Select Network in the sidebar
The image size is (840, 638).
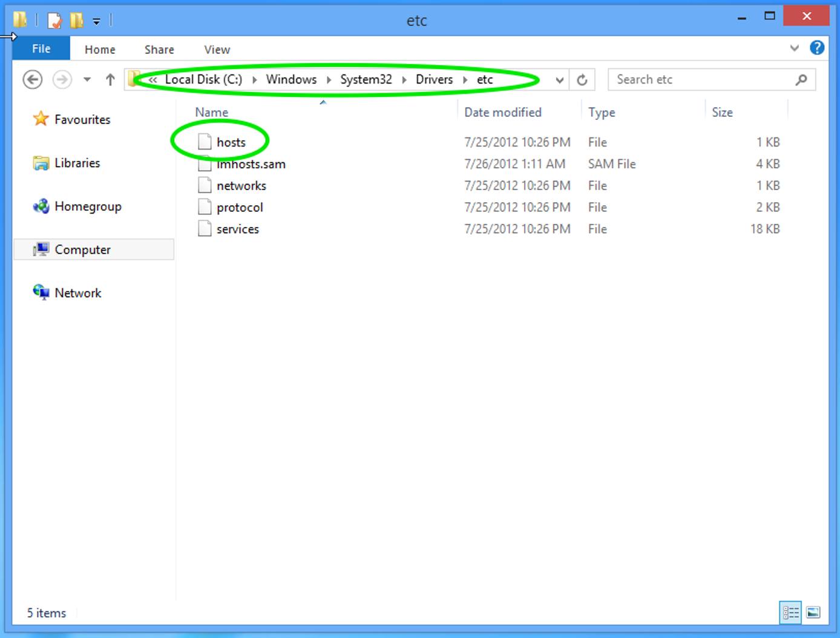(78, 293)
